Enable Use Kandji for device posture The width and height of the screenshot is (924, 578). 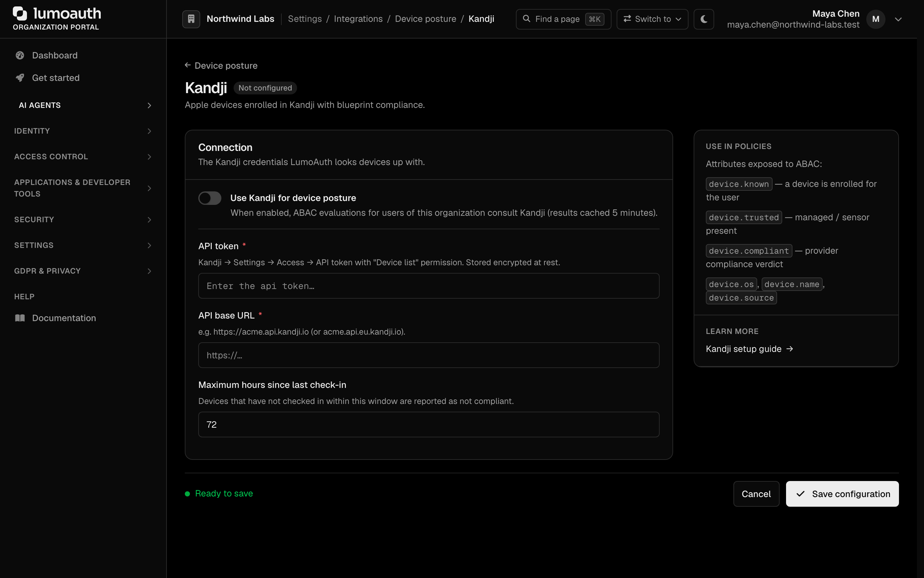(210, 198)
